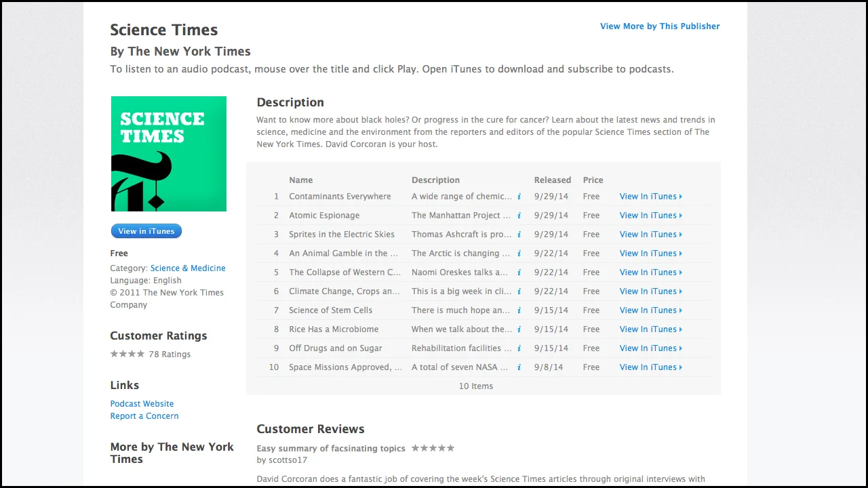
Task: Open the Podcast Website link
Action: [142, 404]
